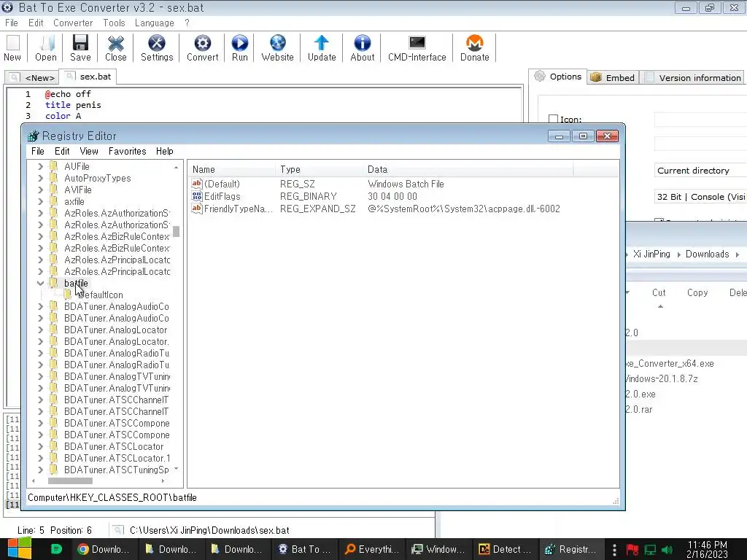
Task: Select the BDATuner.ATSCTuningSp tree key
Action: 116,470
